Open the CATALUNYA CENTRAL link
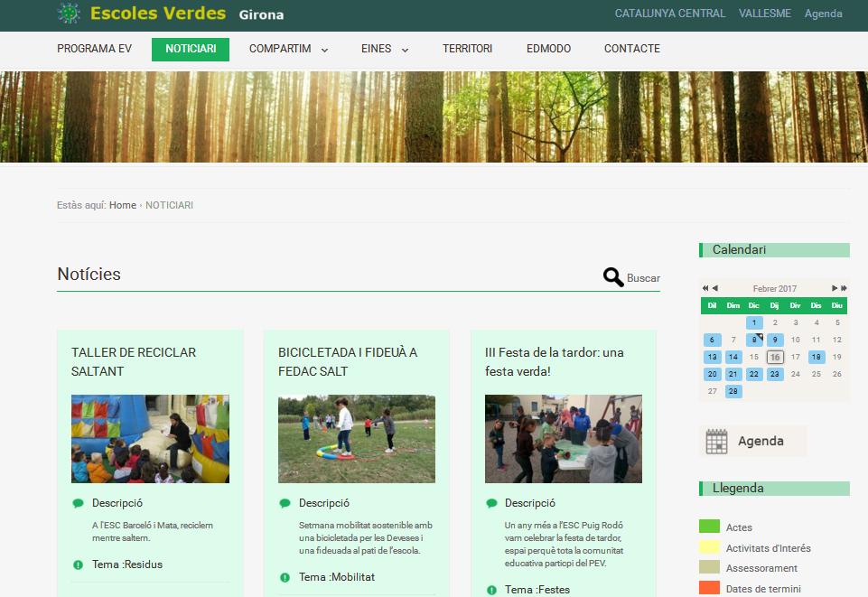 (x=669, y=14)
